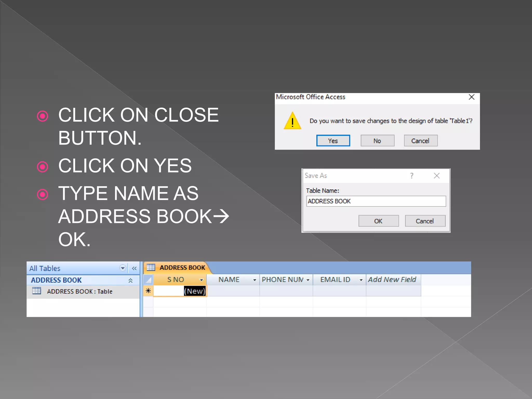Cancel the Microsoft Office Access dialog
This screenshot has width=532, height=399.
pos(421,141)
